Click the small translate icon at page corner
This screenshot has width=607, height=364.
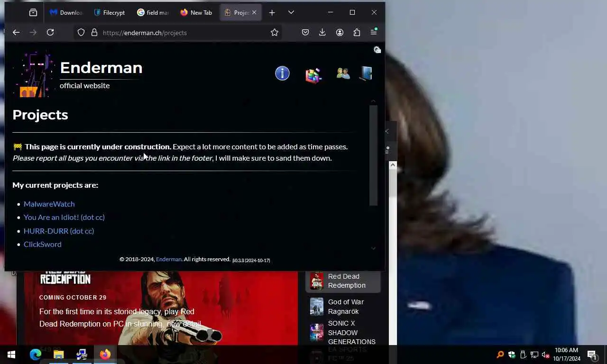(x=377, y=50)
